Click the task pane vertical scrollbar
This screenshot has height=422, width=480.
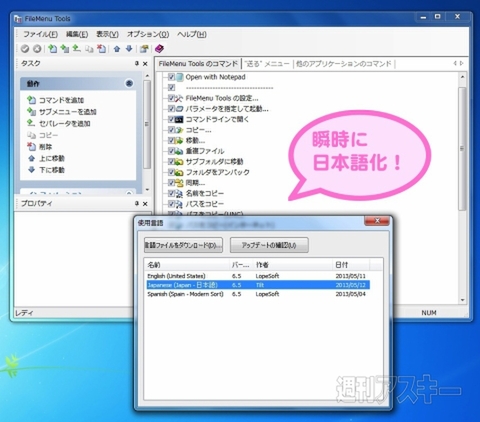tap(147, 124)
